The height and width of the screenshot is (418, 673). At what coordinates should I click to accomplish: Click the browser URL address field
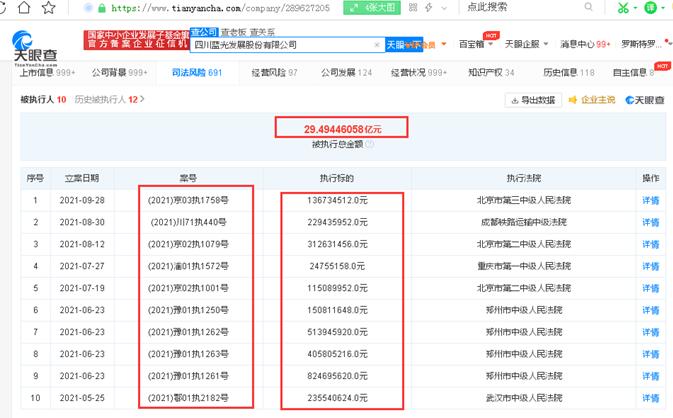point(220,8)
